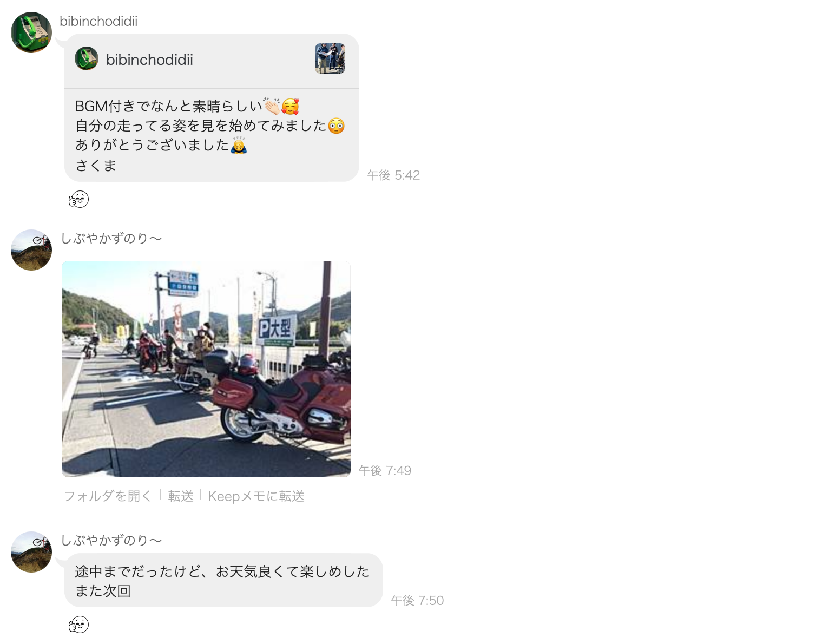Viewport: 816px width, 644px height.
Task: Click the quoted reply header bibinchodidii
Action: click(149, 60)
